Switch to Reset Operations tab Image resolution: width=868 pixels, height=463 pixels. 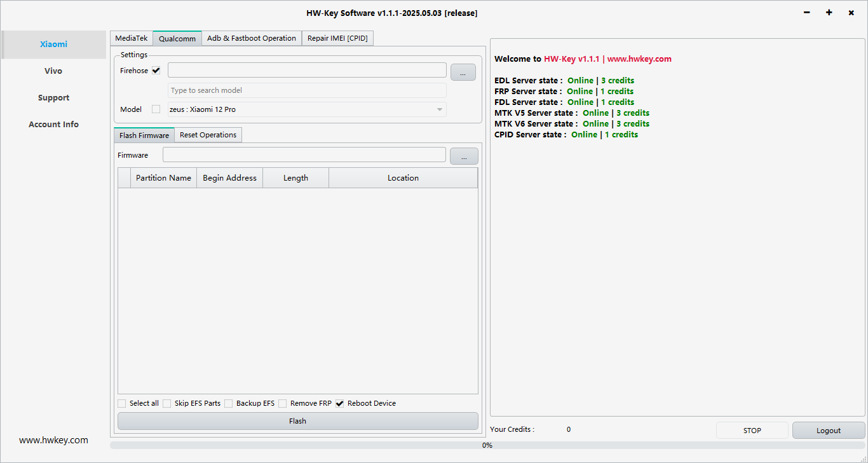(208, 135)
